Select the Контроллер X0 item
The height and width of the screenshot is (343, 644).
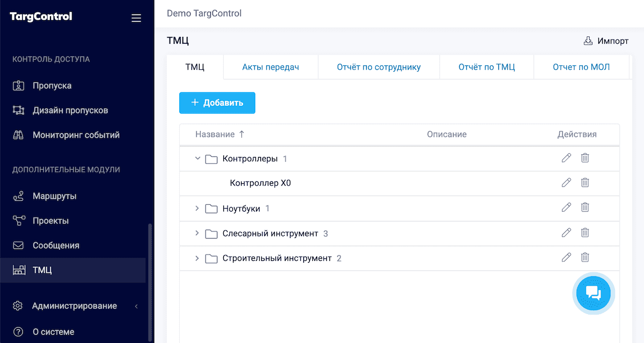click(x=260, y=183)
